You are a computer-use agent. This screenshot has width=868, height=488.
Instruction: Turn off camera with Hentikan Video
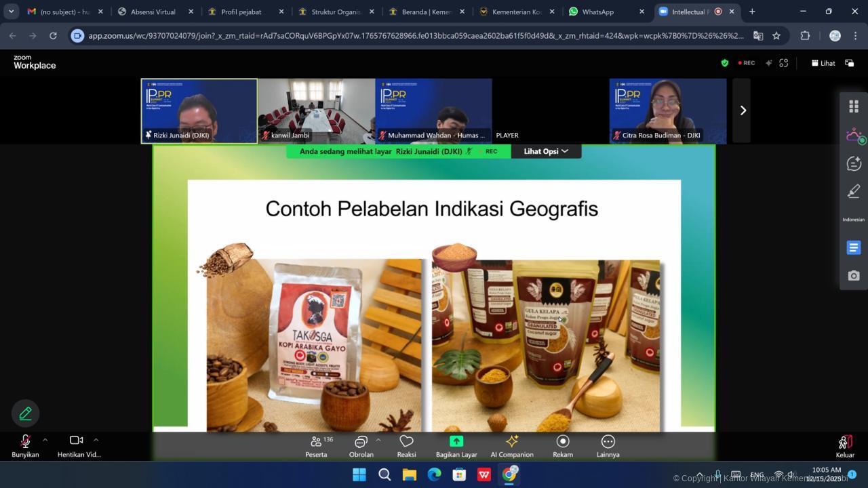(77, 446)
